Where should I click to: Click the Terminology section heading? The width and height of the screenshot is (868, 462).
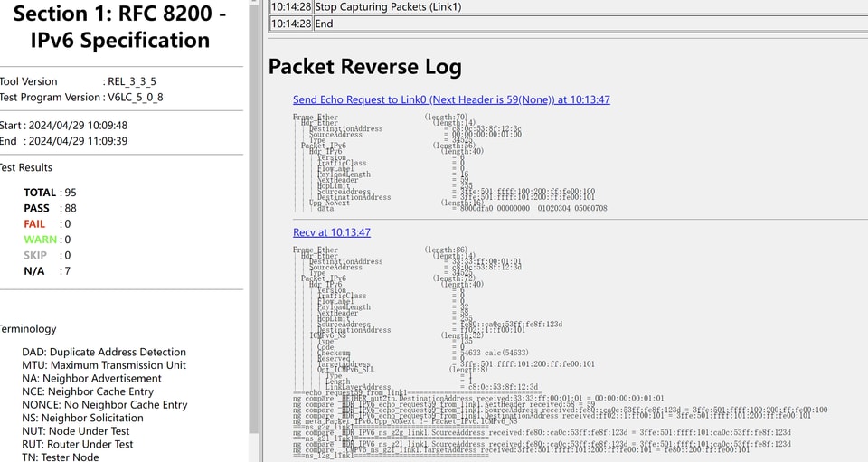[28, 329]
